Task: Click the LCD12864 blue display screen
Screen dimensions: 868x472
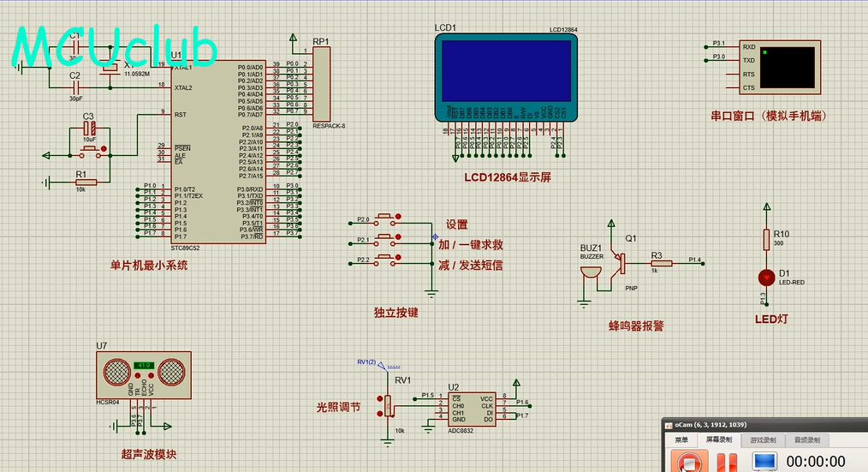Action: tap(505, 69)
